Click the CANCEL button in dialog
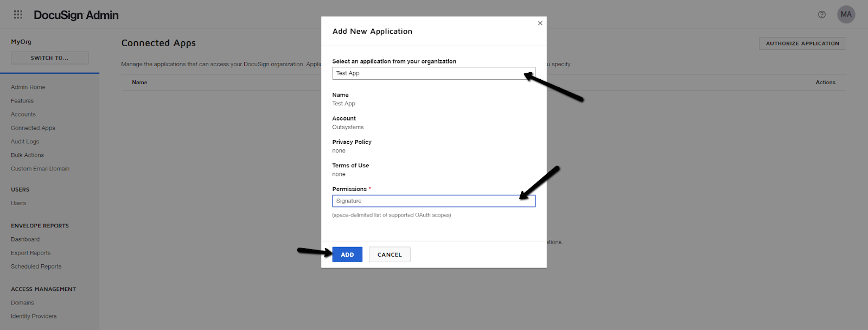 pyautogui.click(x=390, y=255)
